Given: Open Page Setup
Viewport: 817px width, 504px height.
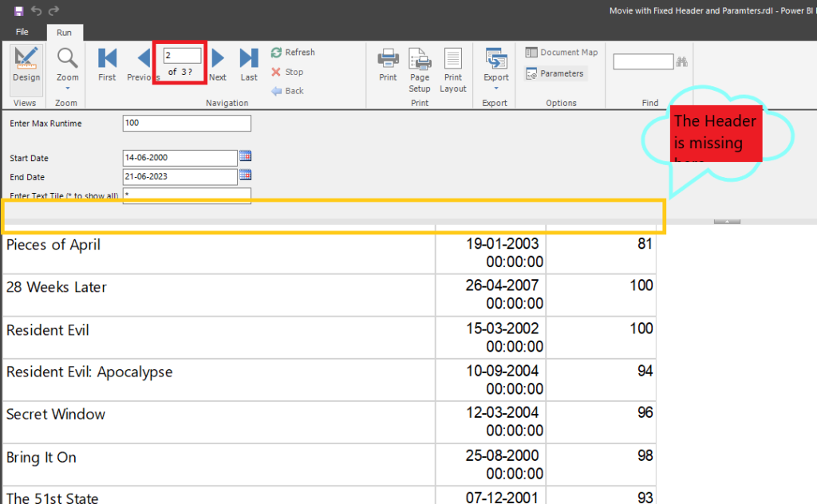Looking at the screenshot, I should click(420, 70).
